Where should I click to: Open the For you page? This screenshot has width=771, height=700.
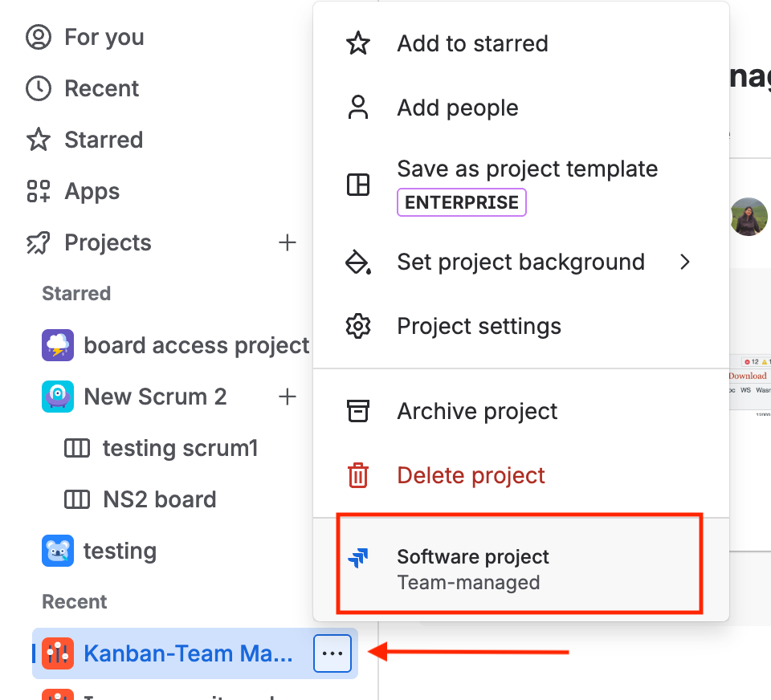(x=86, y=38)
